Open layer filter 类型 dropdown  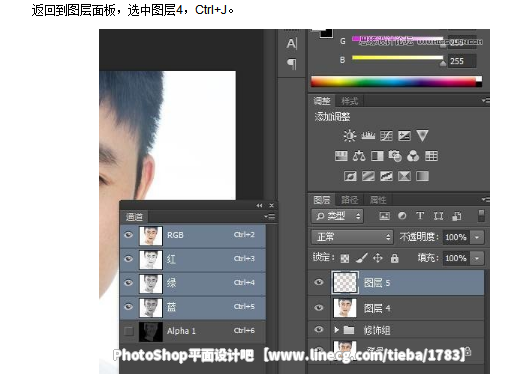337,216
